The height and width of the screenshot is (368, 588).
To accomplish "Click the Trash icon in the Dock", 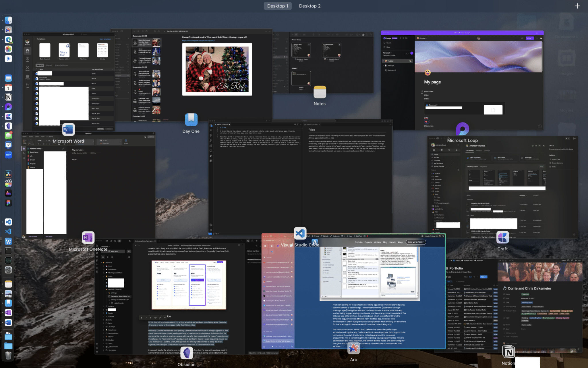I will click(x=8, y=355).
